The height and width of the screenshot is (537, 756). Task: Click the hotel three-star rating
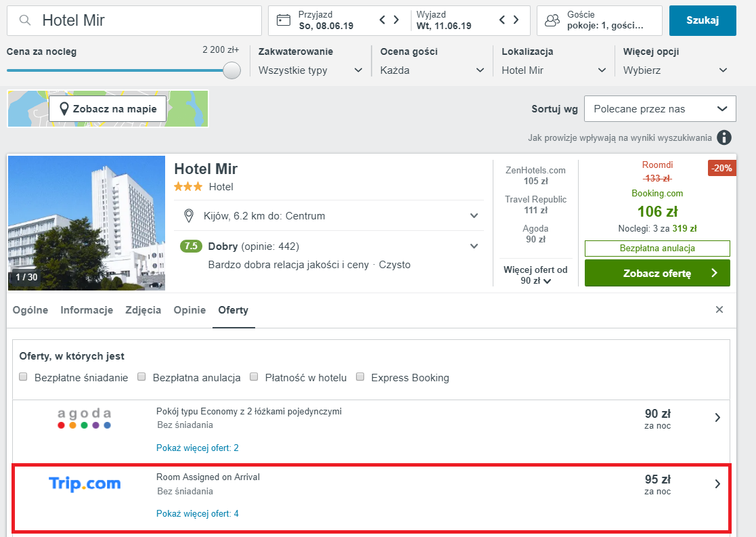point(188,187)
